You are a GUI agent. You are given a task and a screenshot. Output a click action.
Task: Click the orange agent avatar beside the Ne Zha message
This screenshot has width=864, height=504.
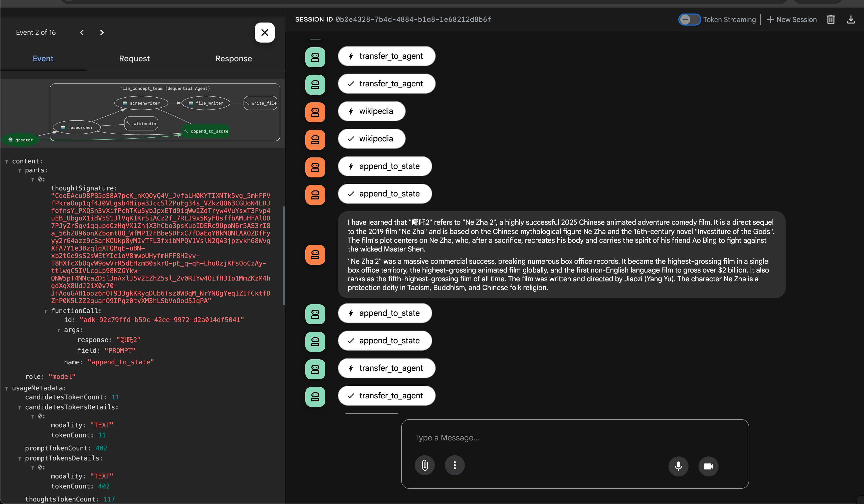pos(315,255)
